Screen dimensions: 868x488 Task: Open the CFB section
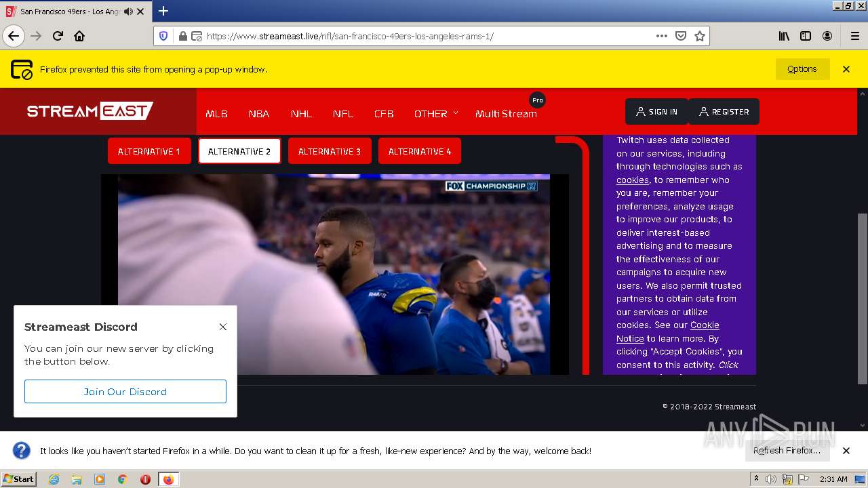click(384, 114)
